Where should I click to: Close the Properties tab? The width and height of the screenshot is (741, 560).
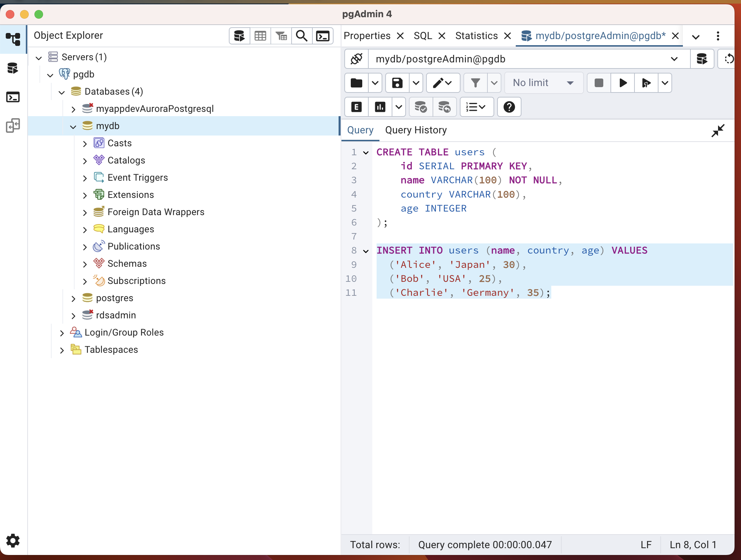pyautogui.click(x=400, y=36)
